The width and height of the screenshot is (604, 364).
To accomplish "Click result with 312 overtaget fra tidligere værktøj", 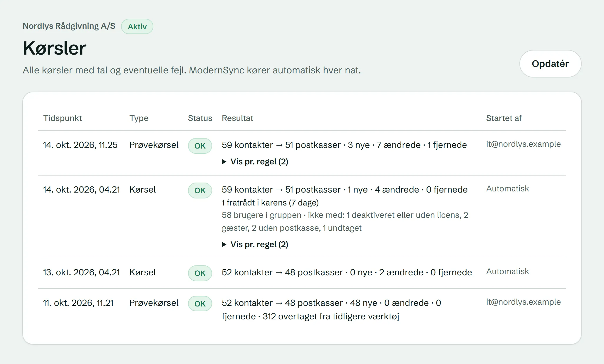I will coord(331,310).
